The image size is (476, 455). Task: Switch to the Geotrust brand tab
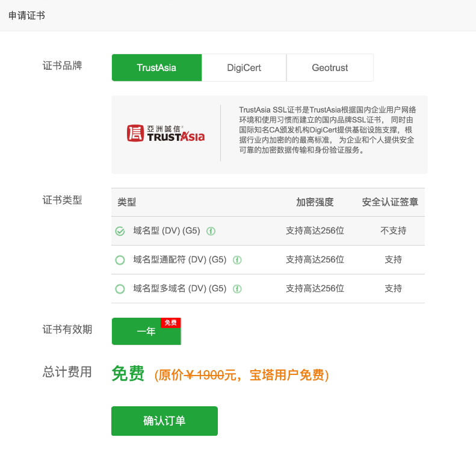tap(330, 67)
